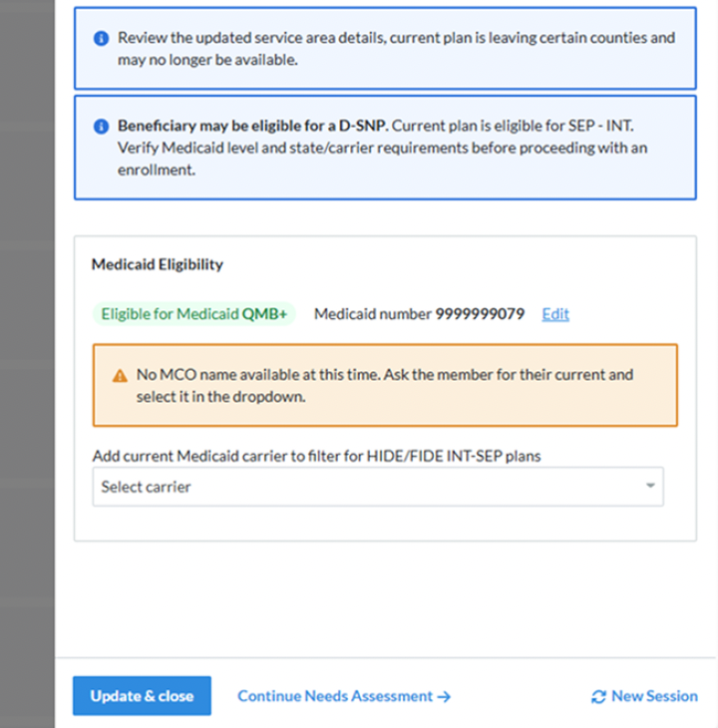Click the orange warning triangle icon
The height and width of the screenshot is (728, 718).
120,376
